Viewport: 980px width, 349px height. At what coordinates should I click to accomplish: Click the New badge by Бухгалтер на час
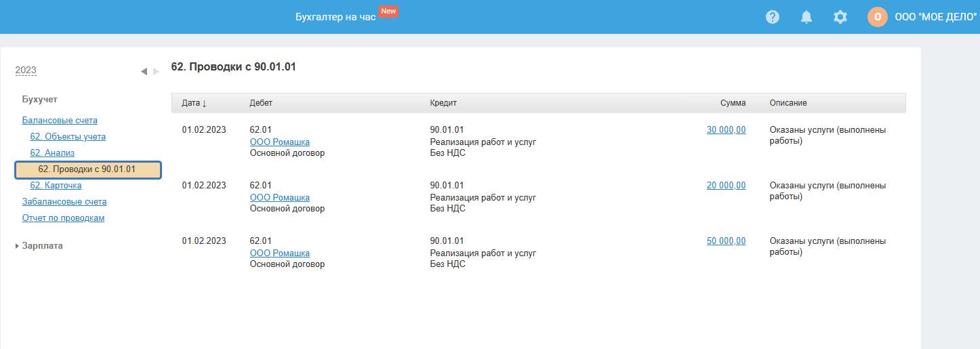388,11
